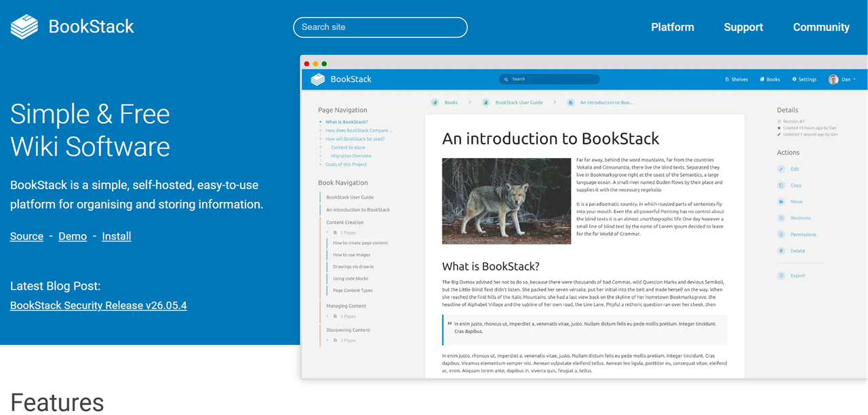
Task: Click the Move folder action icon
Action: tap(781, 201)
